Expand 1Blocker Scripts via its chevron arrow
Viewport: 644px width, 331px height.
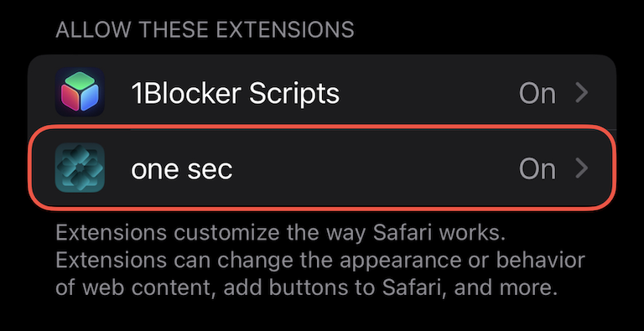[x=582, y=93]
